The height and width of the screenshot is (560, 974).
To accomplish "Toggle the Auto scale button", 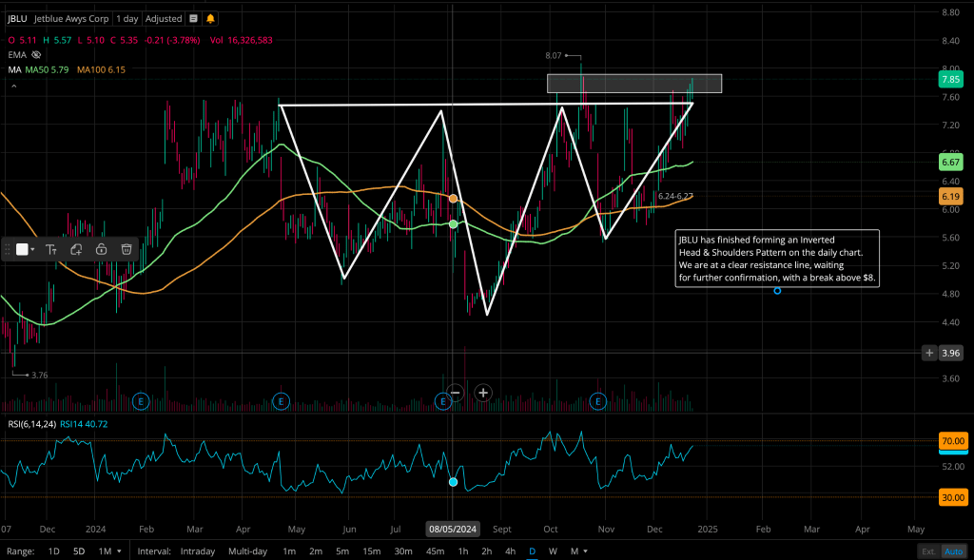I will 952,551.
